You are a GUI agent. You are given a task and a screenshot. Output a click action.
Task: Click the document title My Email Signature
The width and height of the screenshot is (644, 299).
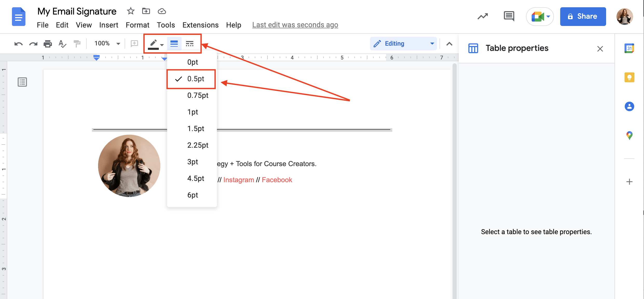click(77, 11)
